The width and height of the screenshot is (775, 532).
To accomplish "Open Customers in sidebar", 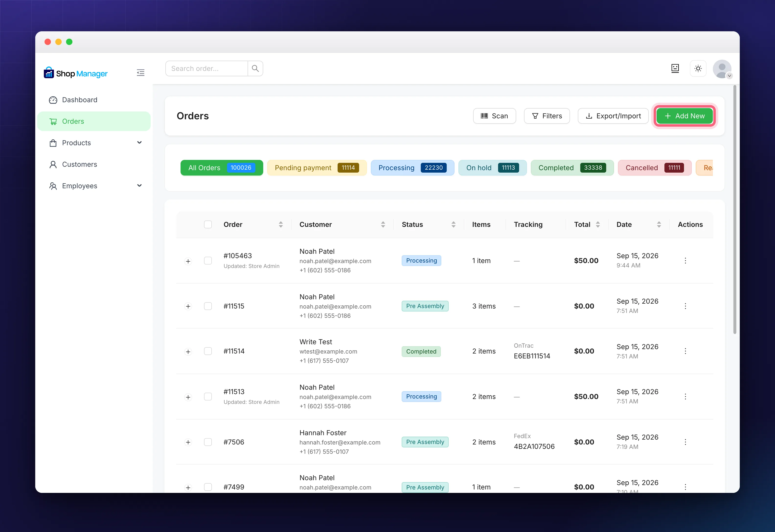I will click(x=94, y=164).
